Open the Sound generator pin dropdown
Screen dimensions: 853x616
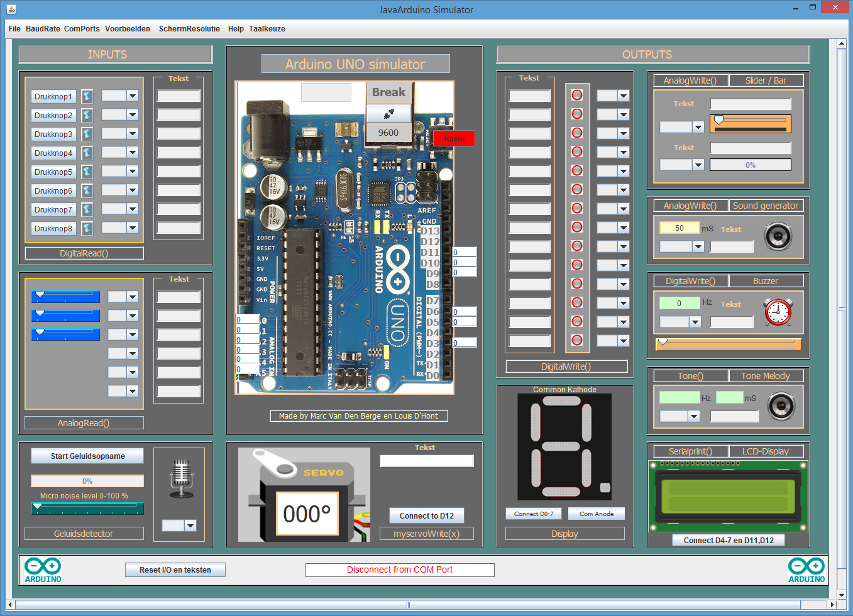point(698,246)
